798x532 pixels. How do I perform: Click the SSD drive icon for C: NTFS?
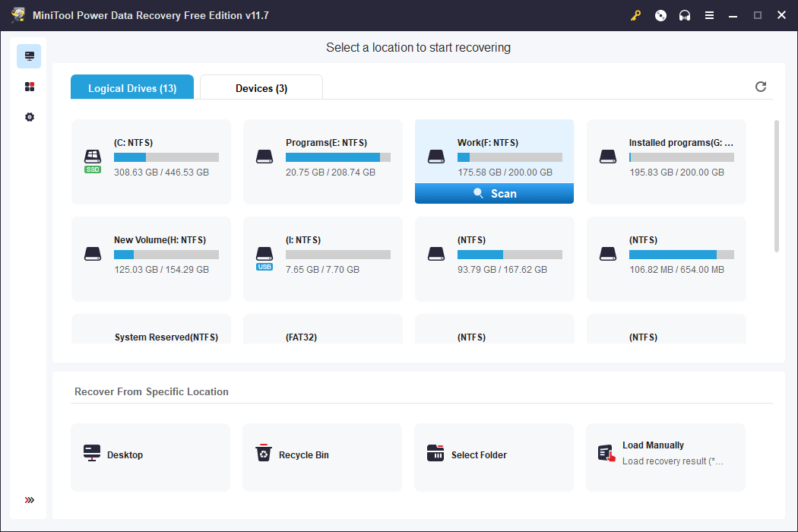click(x=93, y=161)
